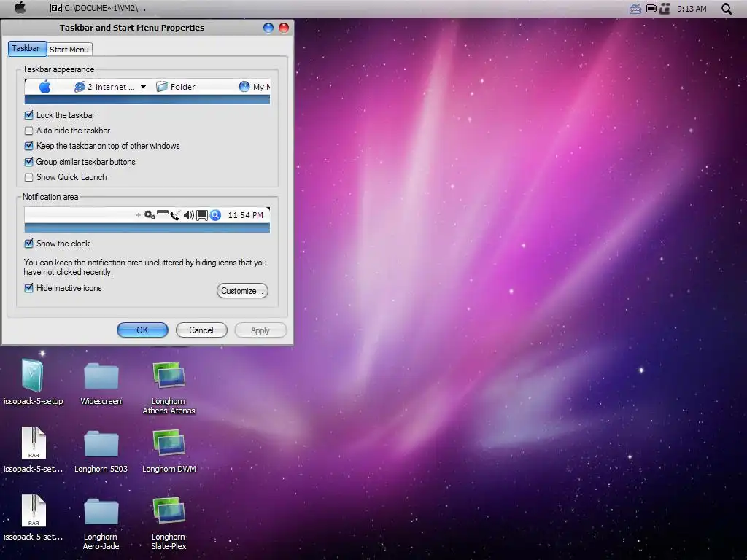Image resolution: width=747 pixels, height=560 pixels.
Task: Click the display monitor tray icon
Action: click(651, 9)
